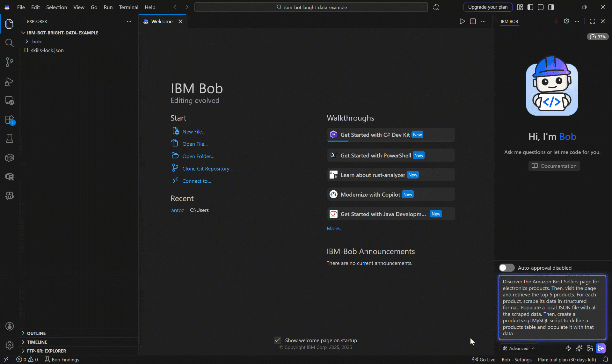The width and height of the screenshot is (612, 364).
Task: Click the add image icon in chat input
Action: (590, 348)
